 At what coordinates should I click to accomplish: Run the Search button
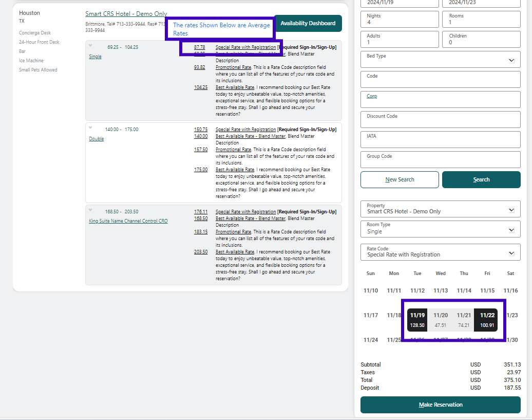(x=481, y=179)
